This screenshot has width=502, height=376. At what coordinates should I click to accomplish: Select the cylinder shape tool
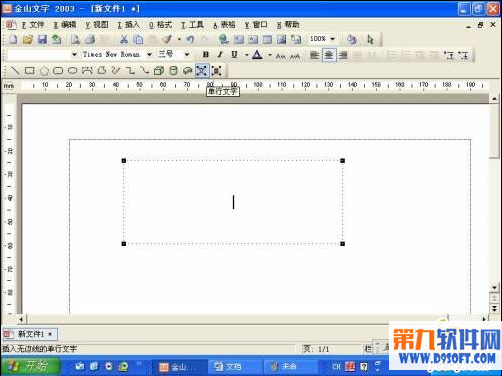pos(173,70)
